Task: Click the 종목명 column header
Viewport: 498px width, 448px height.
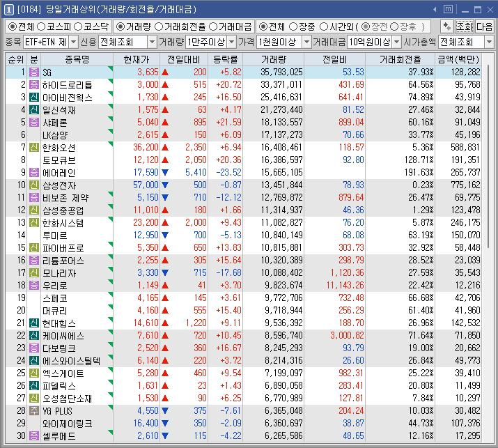Action: click(x=77, y=59)
